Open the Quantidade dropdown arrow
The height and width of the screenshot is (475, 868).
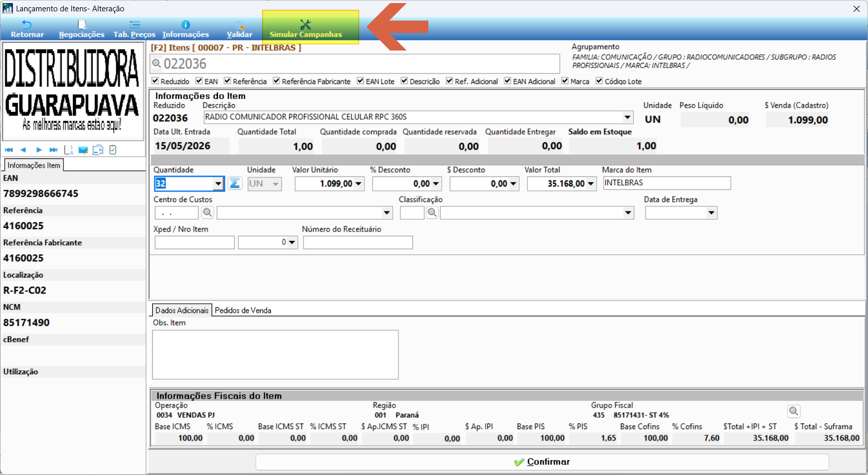point(218,184)
